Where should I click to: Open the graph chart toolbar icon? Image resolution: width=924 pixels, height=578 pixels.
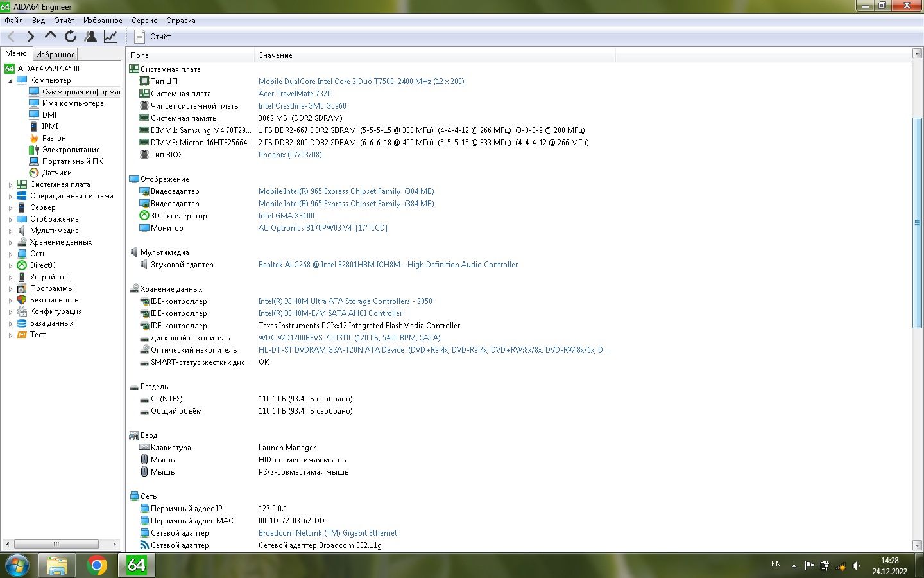[110, 37]
